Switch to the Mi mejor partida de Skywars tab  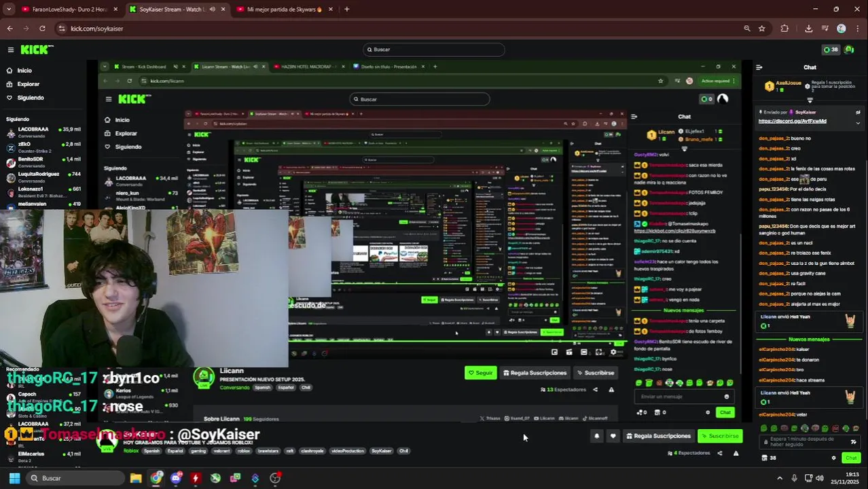284,9
